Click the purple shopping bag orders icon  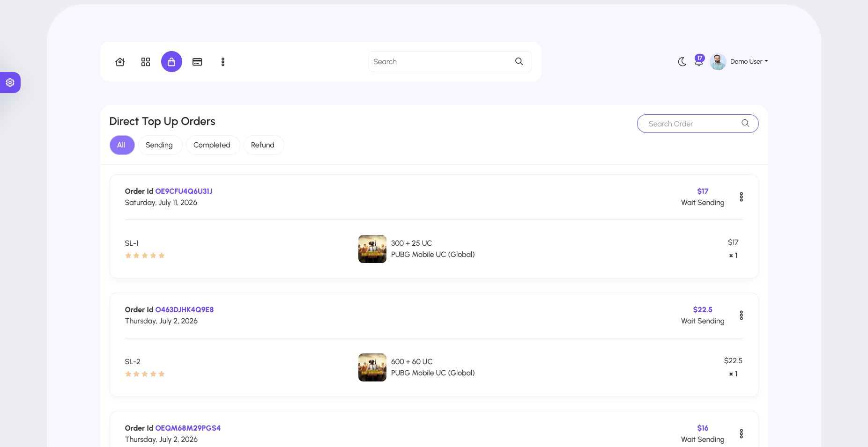pos(171,62)
